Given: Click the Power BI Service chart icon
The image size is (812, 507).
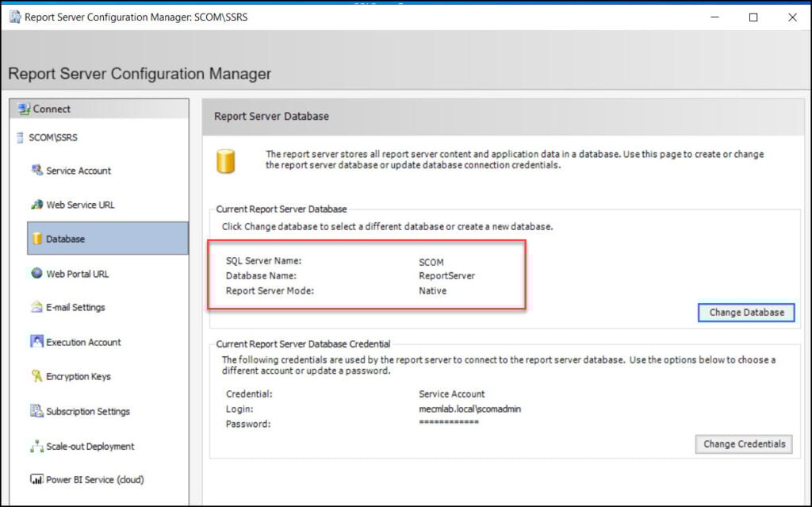Looking at the screenshot, I should click(x=36, y=479).
